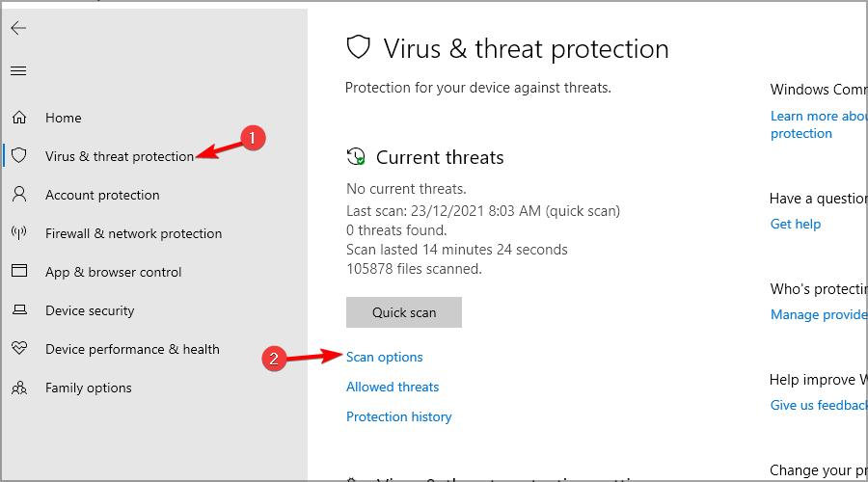
Task: View the Allowed threats link
Action: 393,387
